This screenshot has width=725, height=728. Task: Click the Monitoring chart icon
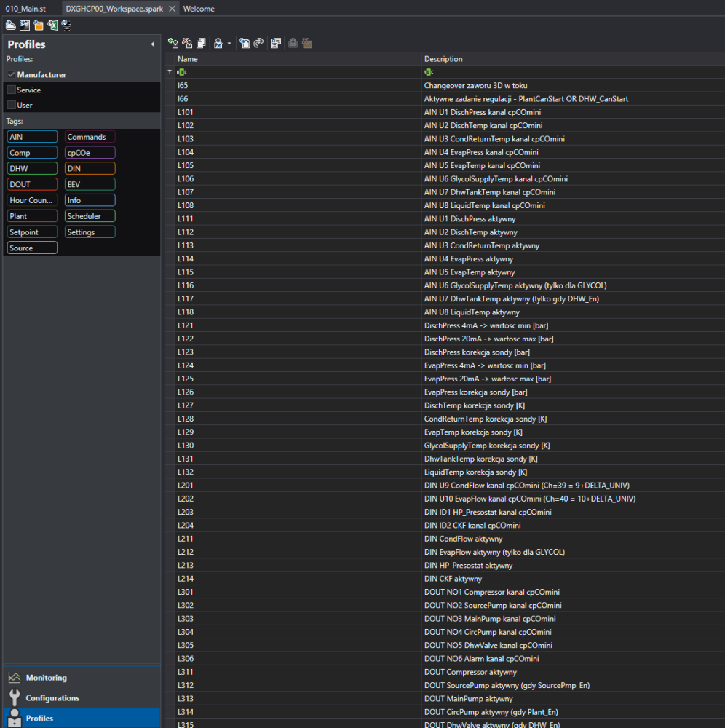tap(15, 678)
